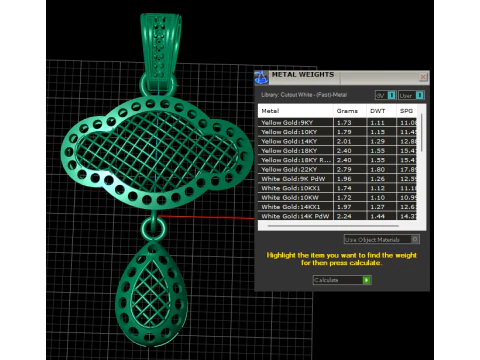Screen dimensions: 480x360
Task: Toggle the SV library button
Action: 385,95
